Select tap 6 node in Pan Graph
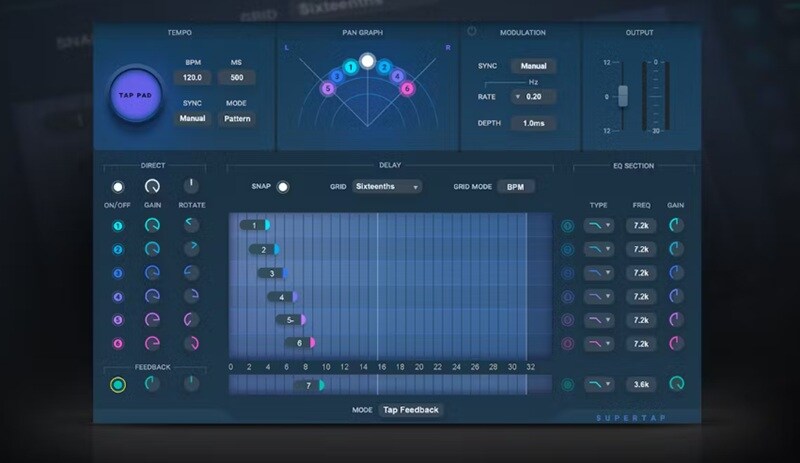 407,89
